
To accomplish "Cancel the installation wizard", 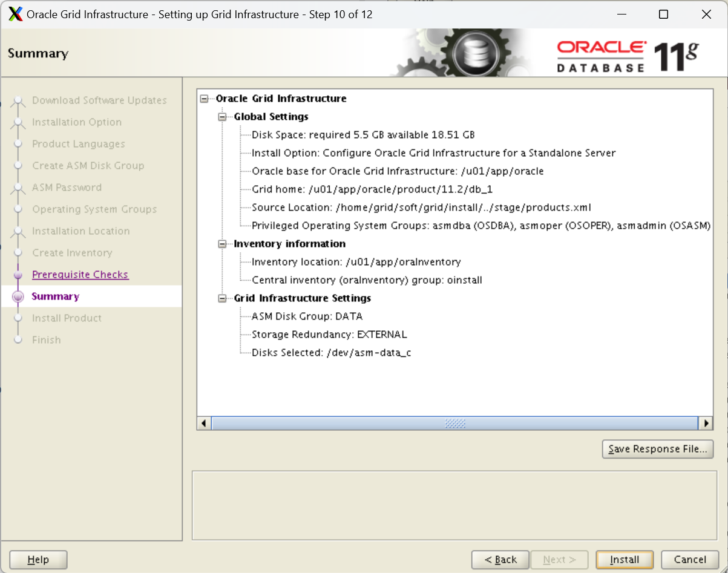I will (690, 560).
